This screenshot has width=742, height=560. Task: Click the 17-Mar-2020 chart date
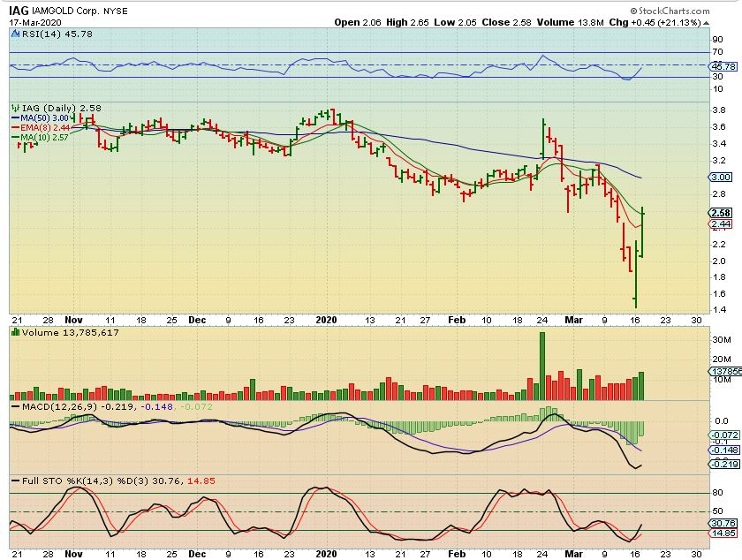[x=35, y=22]
